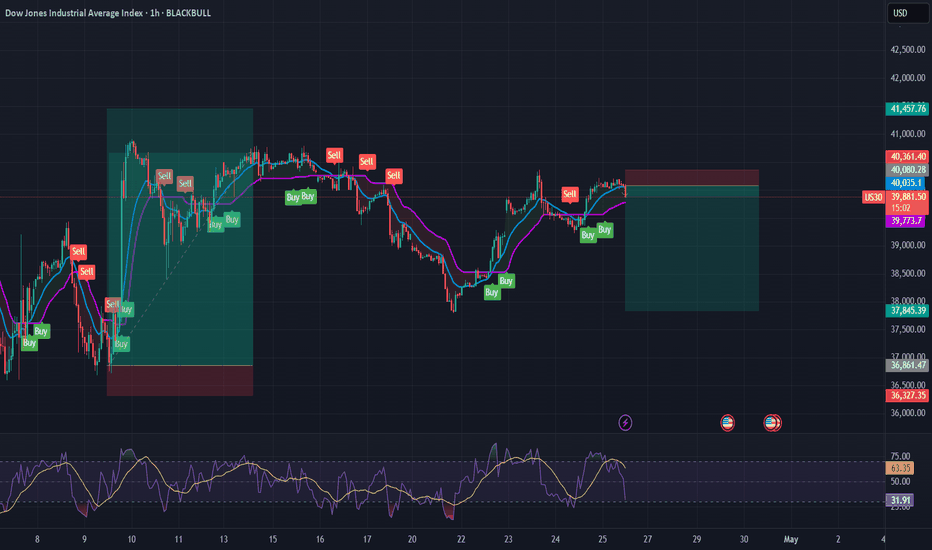Click the 75.00 oscillator scale label
This screenshot has width=932, height=550.
click(x=900, y=457)
